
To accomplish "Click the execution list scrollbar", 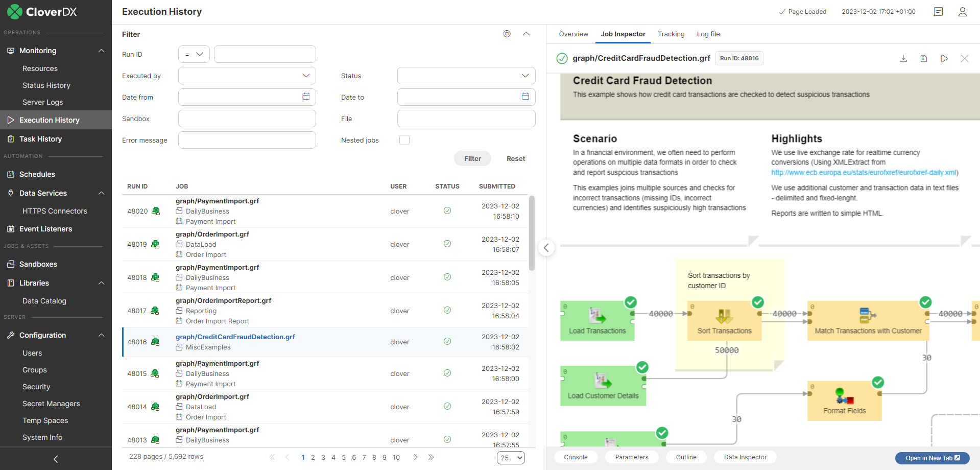I will tap(532, 233).
